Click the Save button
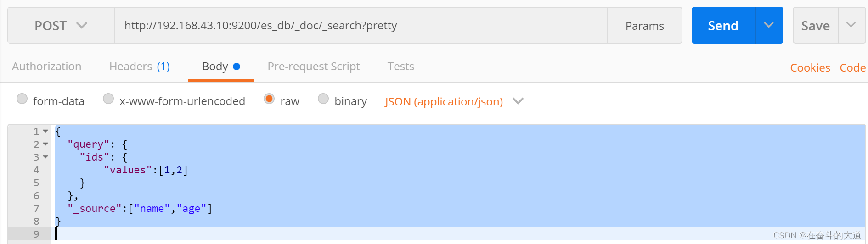868x244 pixels. click(815, 26)
